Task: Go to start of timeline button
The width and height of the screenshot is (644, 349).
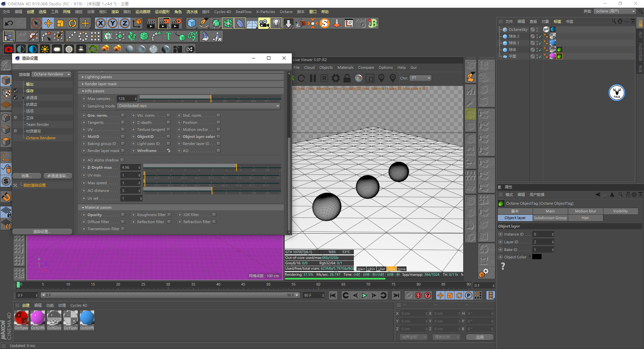Action: pos(333,295)
